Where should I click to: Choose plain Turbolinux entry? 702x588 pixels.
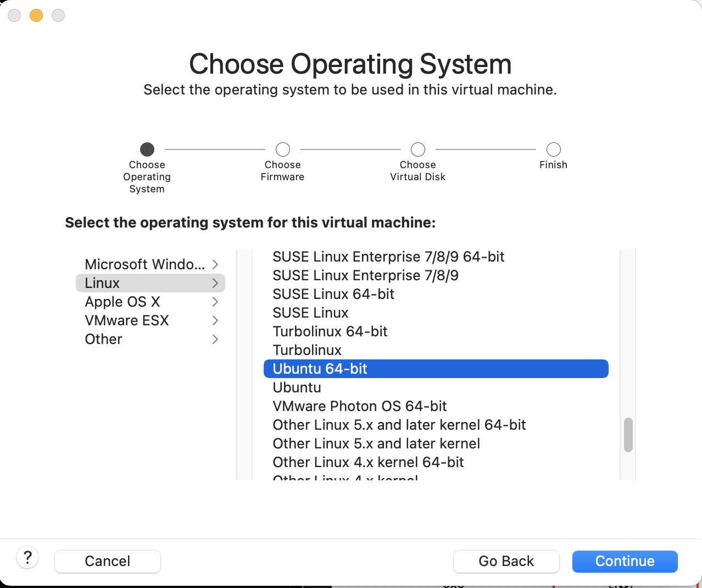point(436,350)
